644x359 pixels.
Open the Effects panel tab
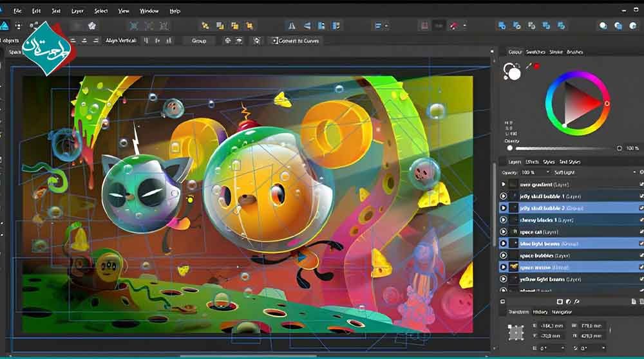[532, 161]
